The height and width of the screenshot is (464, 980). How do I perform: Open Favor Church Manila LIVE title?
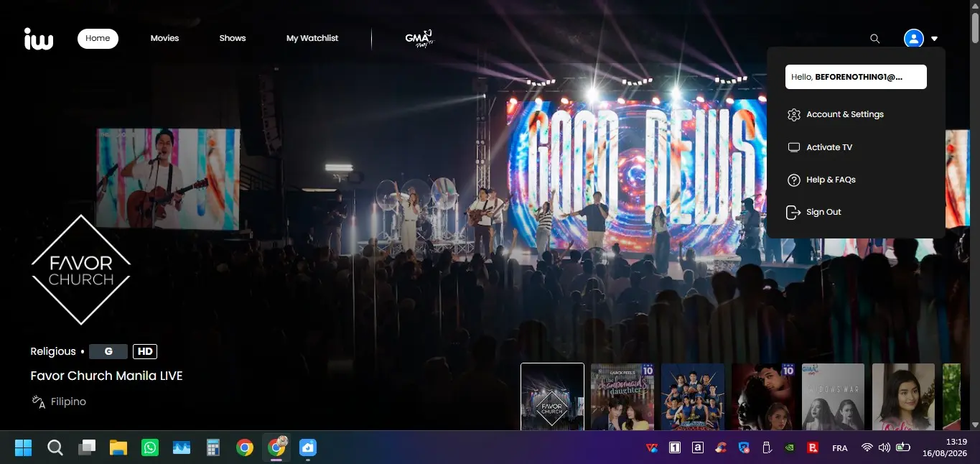(x=106, y=376)
